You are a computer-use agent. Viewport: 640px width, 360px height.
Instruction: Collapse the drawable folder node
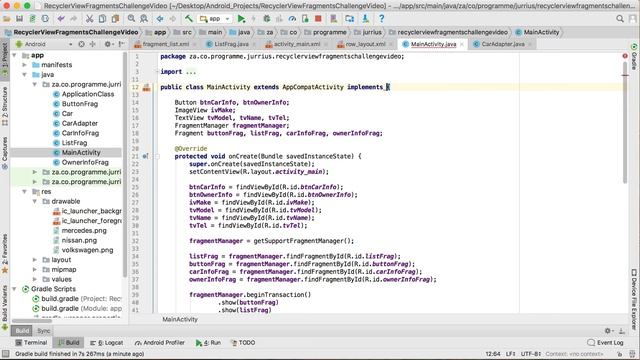tap(35, 201)
